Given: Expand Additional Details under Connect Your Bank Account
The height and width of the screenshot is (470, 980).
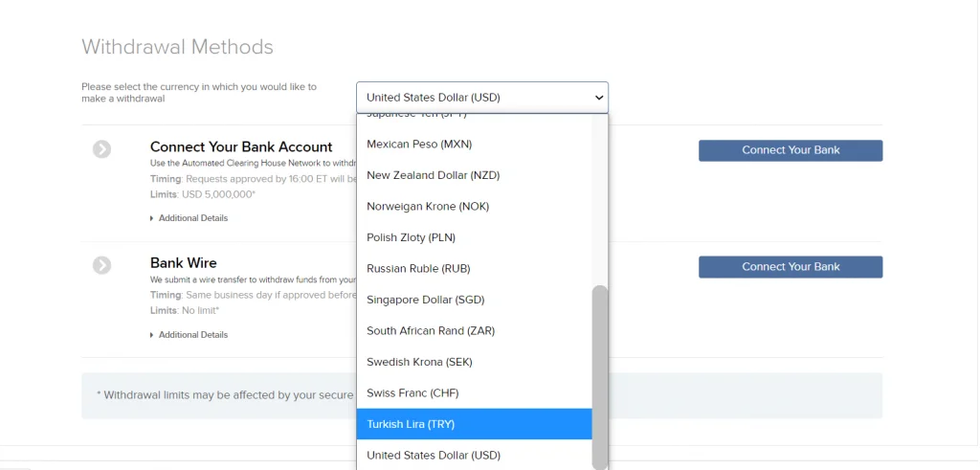Looking at the screenshot, I should 189,218.
